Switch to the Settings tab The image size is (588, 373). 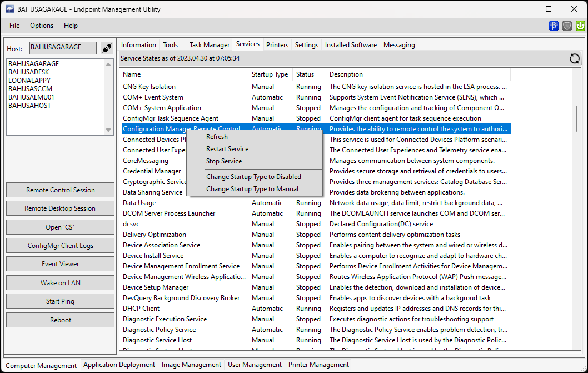(306, 45)
